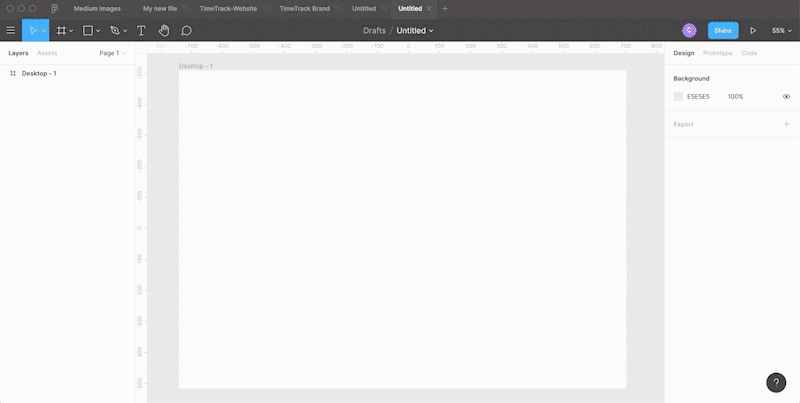Open the help question mark button
Viewport: 800px width, 403px height.
click(x=776, y=382)
